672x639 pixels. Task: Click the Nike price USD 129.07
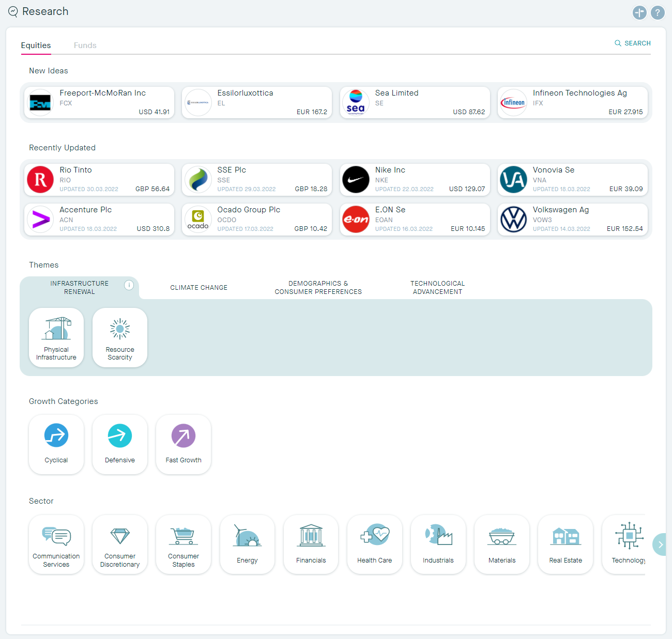467,189
